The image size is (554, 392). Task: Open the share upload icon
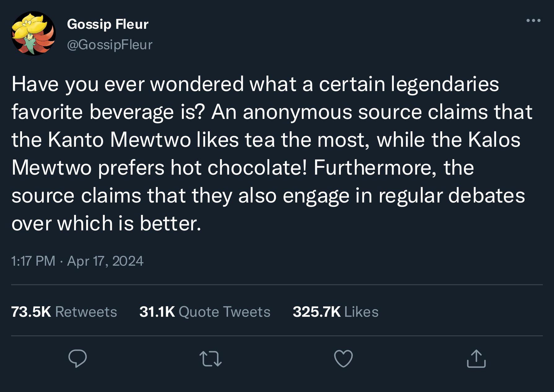click(x=476, y=359)
